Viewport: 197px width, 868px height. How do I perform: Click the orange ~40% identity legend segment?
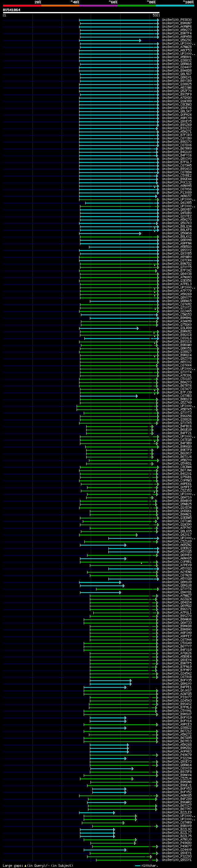pos(60,6)
